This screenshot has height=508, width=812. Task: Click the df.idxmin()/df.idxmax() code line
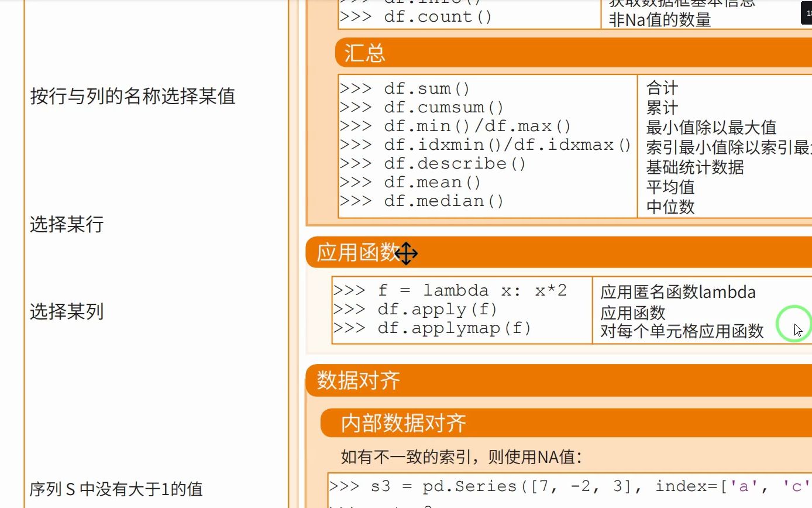[486, 145]
